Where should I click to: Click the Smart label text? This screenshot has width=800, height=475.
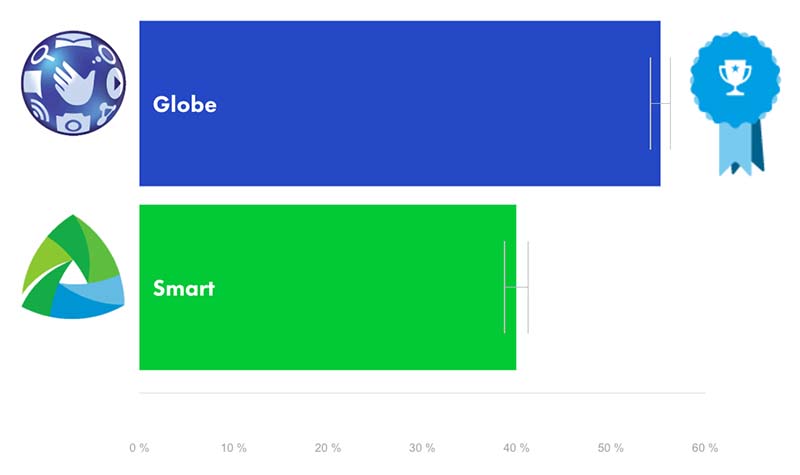tap(184, 288)
